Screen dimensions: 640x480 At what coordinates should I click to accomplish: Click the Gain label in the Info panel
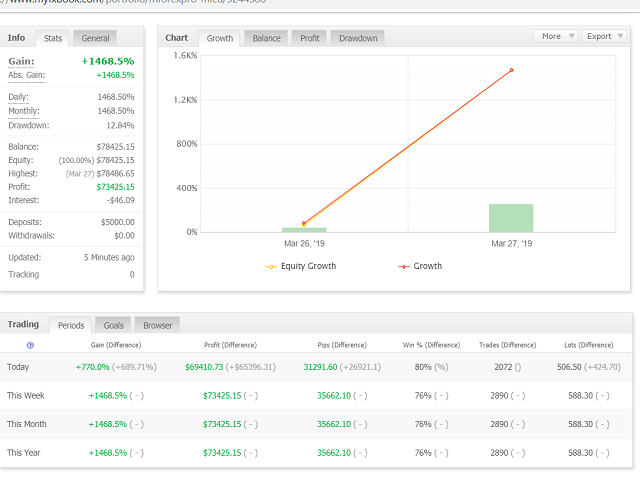(21, 61)
